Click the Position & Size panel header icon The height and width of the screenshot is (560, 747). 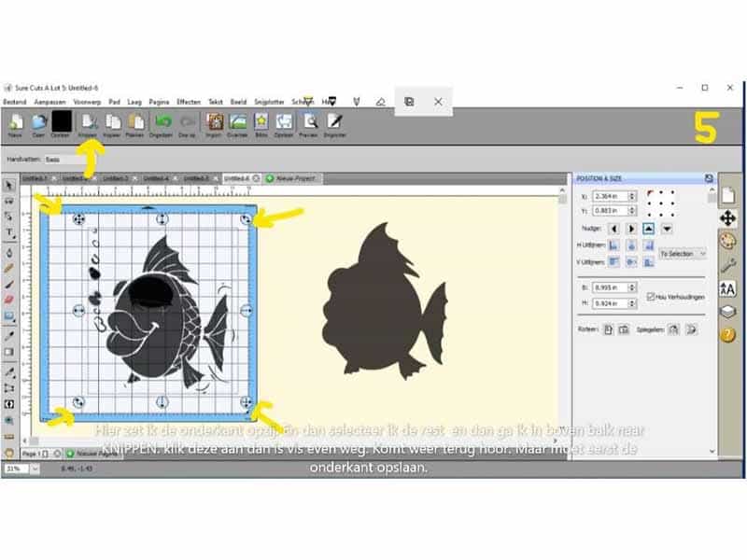pyautogui.click(x=709, y=178)
